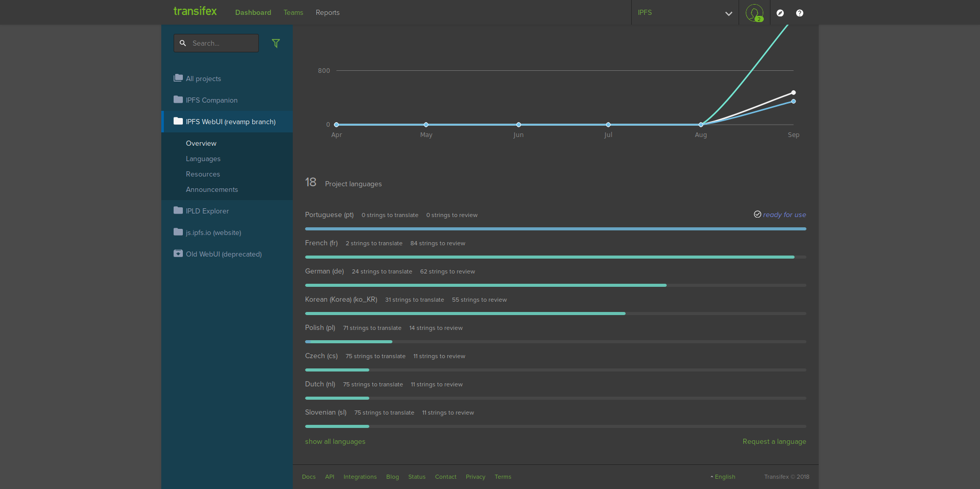Open the API footer link
Screen dimensions: 980x489
click(x=330, y=477)
